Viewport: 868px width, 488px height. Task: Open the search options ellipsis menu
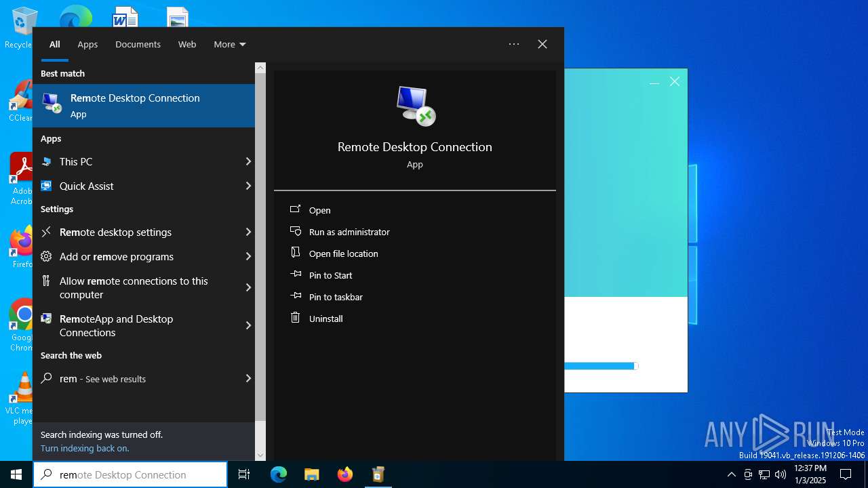514,44
